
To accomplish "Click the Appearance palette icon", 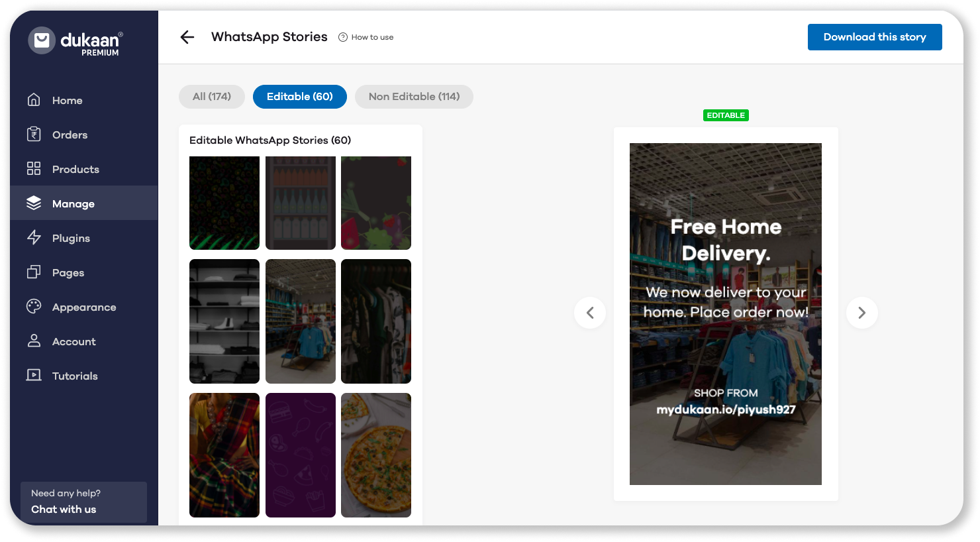I will click(34, 306).
